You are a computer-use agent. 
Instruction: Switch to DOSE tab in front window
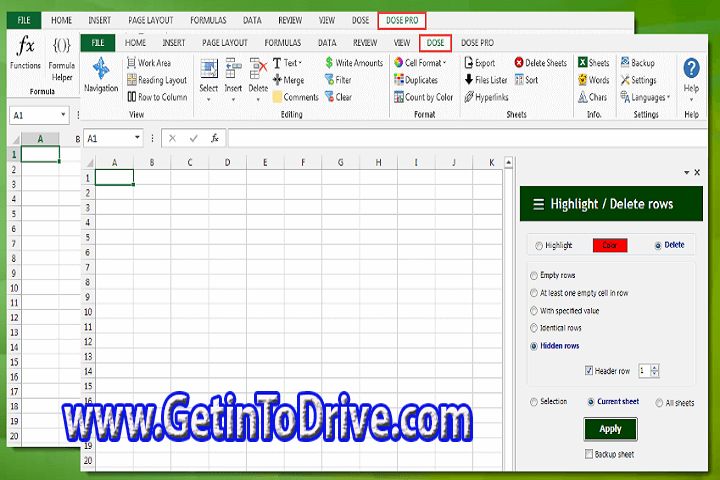tap(435, 43)
